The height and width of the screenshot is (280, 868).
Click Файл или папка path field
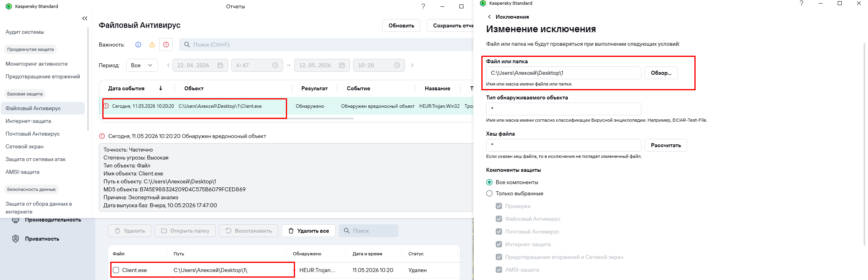point(564,73)
